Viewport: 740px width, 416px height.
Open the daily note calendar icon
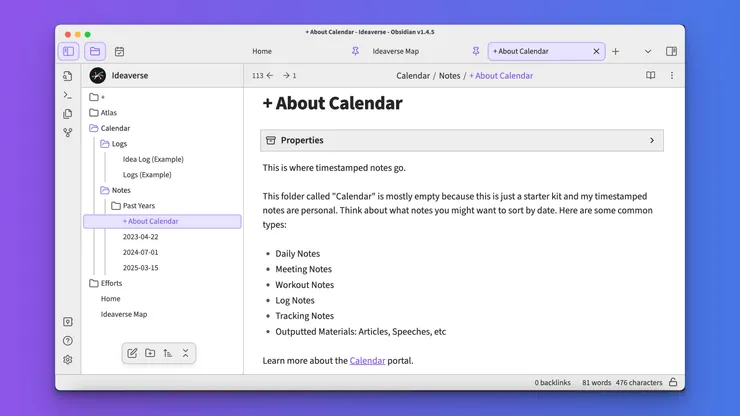120,51
